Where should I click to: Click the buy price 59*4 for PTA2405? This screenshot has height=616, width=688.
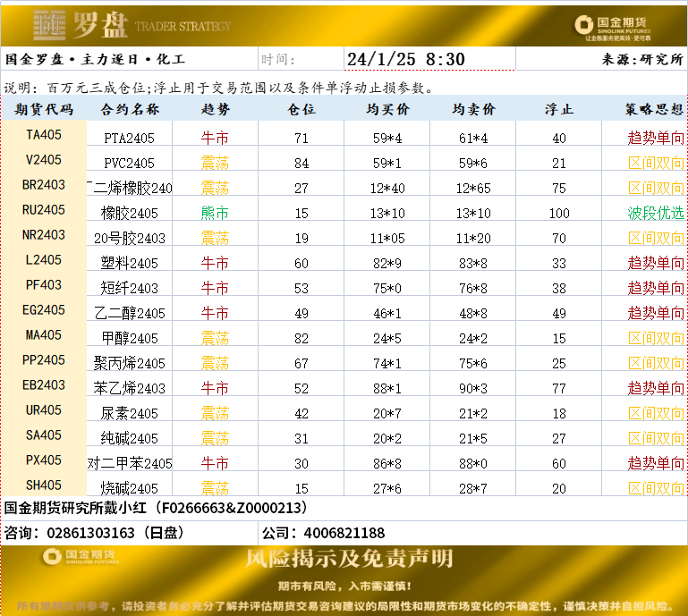tap(387, 138)
